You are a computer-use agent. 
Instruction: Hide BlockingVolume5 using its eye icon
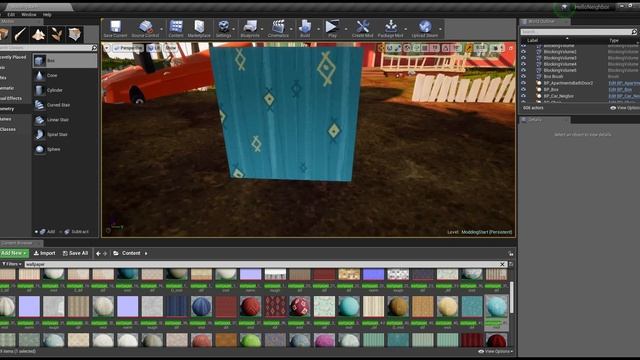pyautogui.click(x=523, y=70)
